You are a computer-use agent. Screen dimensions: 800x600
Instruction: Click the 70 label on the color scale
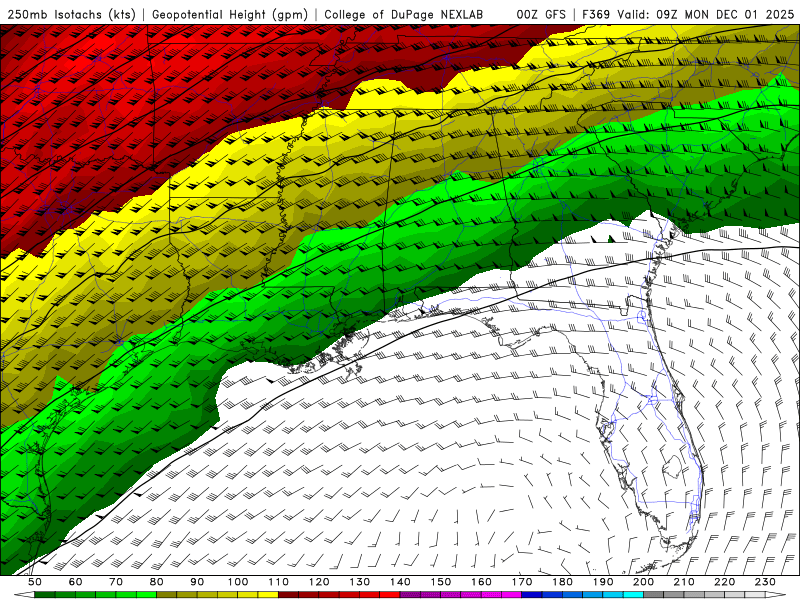(116, 582)
